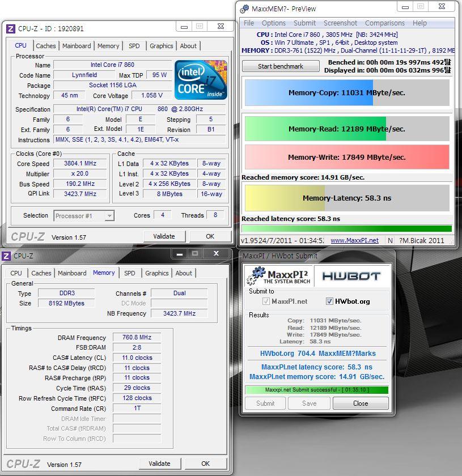The width and height of the screenshot is (462, 476).
Task: Toggle the HWbot.org submit checkbox
Action: pyautogui.click(x=329, y=301)
